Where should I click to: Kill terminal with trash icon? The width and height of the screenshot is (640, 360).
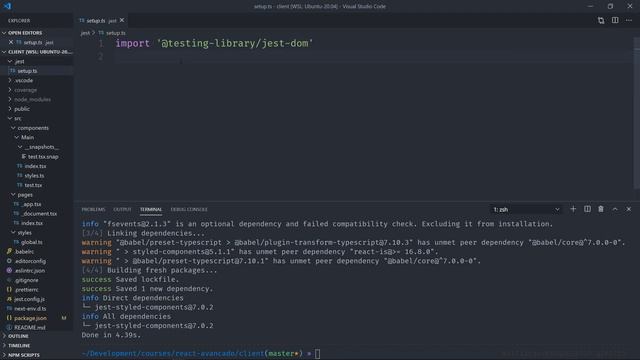click(x=601, y=209)
